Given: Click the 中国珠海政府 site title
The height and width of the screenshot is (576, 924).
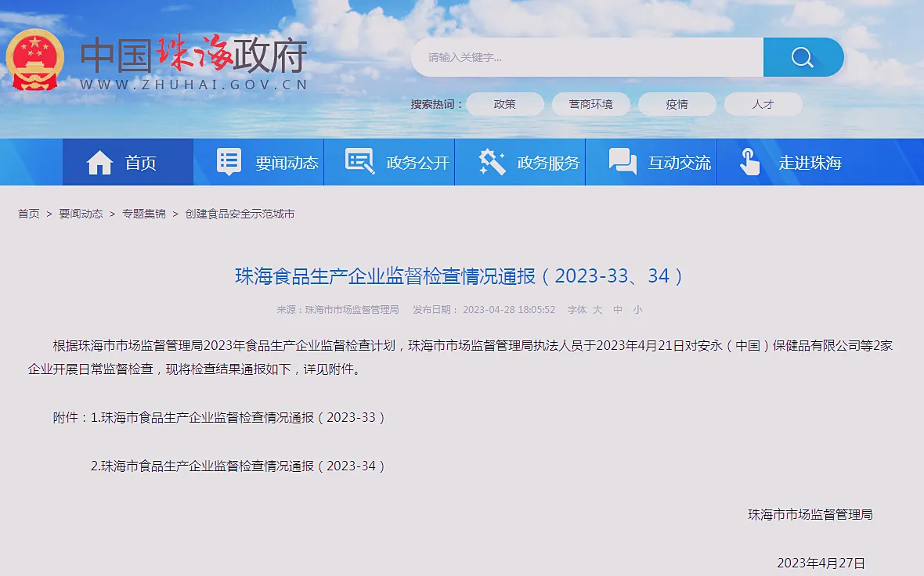Looking at the screenshot, I should tap(194, 54).
